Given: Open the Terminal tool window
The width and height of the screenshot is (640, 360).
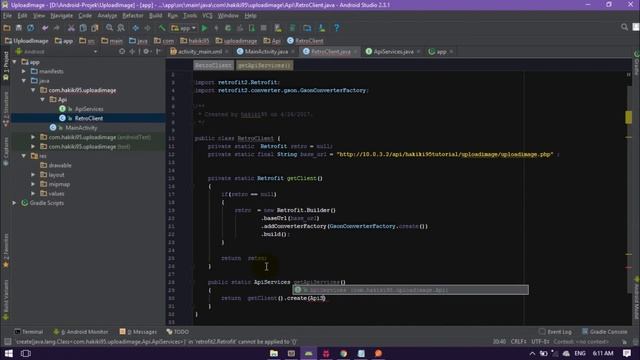Looking at the screenshot, I should tap(29, 332).
